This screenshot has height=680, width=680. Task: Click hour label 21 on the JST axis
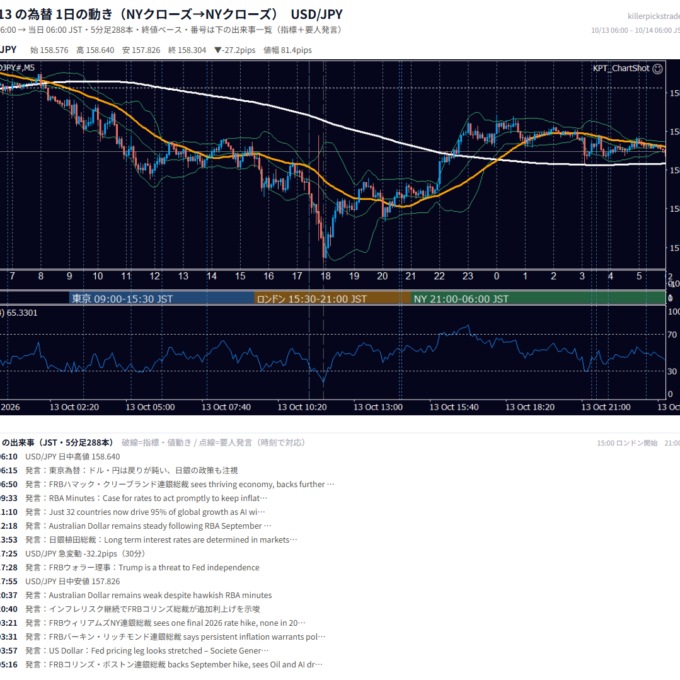click(x=411, y=276)
